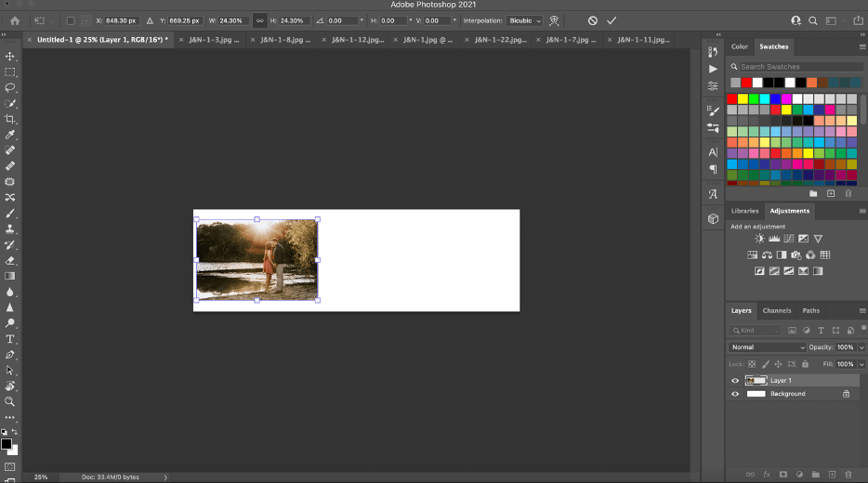Select the Layer 1 layer row
The image size is (868, 483).
793,381
